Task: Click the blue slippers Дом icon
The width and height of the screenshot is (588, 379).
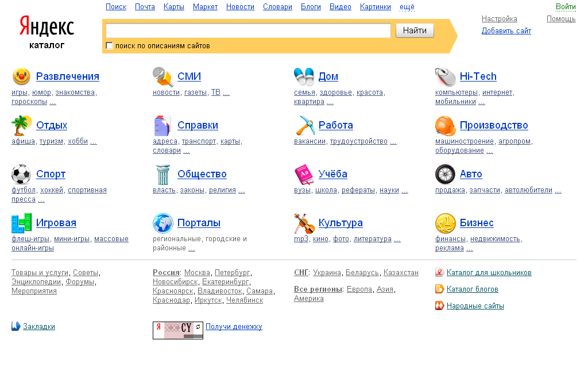Action: click(x=304, y=76)
